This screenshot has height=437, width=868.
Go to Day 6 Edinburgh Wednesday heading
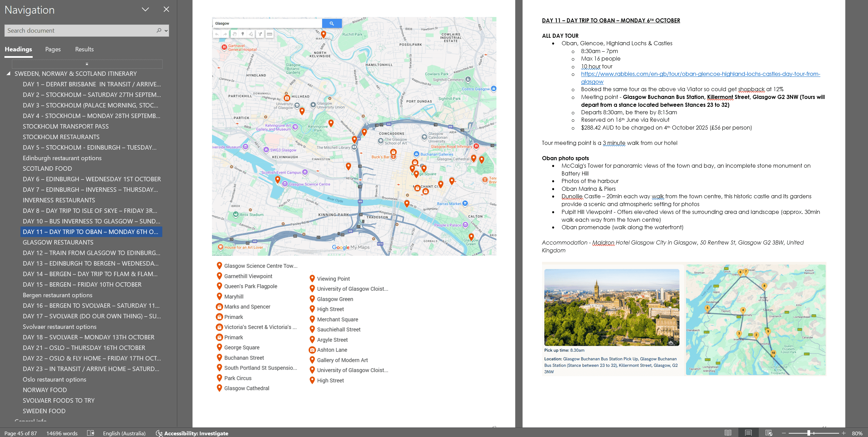tap(92, 179)
